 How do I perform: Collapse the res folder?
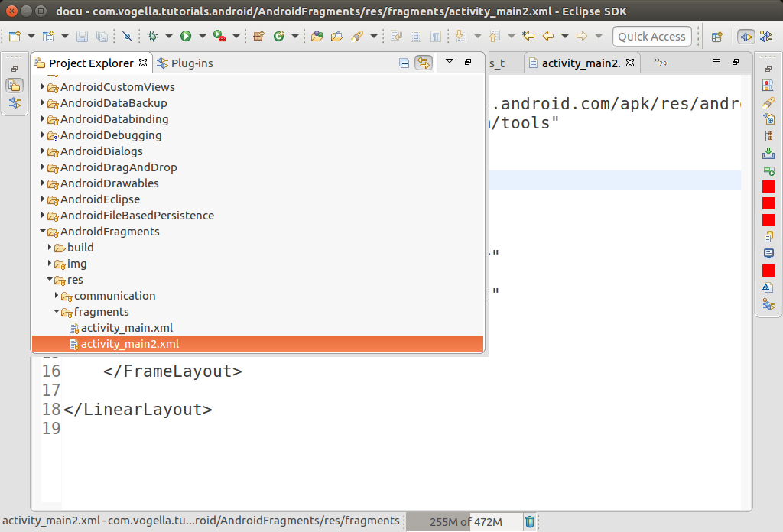coord(50,280)
